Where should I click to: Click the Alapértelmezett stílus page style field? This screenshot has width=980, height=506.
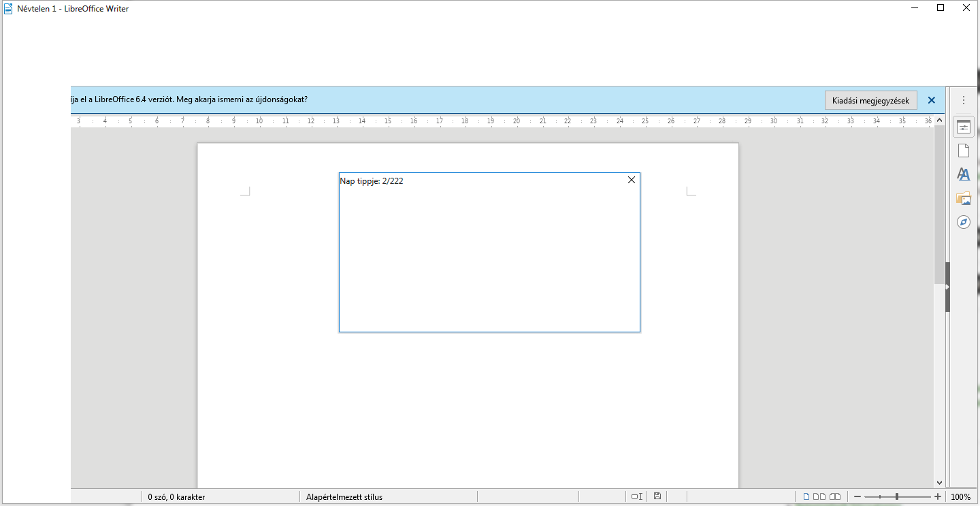[344, 496]
